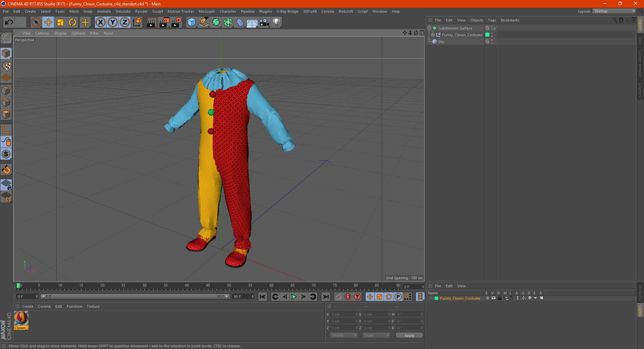Open the Edit Render Settings icon
This screenshot has height=349, width=644.
176,22
